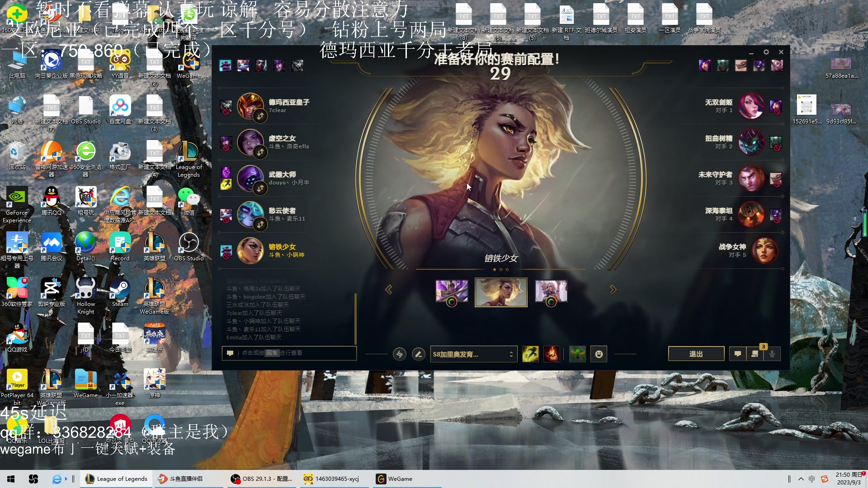Click the 镕铁少女 champion portrait
The image size is (868, 488).
click(x=250, y=251)
